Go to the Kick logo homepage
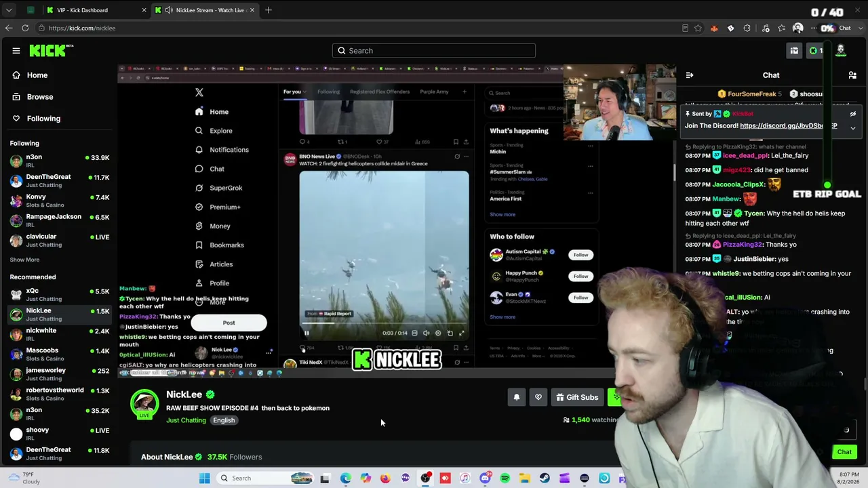 [51, 51]
